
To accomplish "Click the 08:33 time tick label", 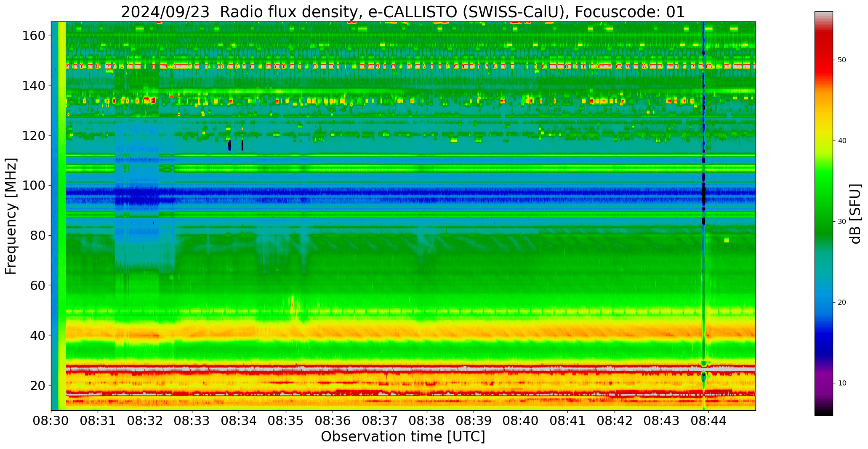I will 192,421.
